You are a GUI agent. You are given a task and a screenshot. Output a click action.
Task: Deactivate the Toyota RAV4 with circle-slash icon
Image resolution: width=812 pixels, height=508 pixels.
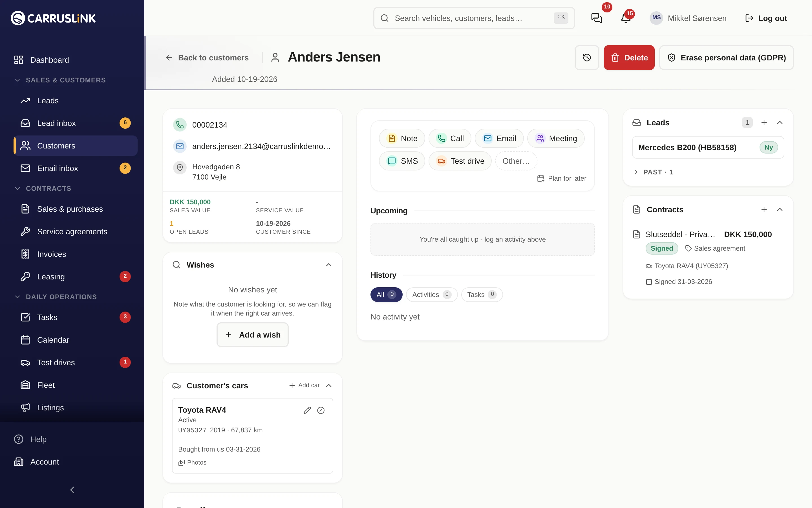321,410
